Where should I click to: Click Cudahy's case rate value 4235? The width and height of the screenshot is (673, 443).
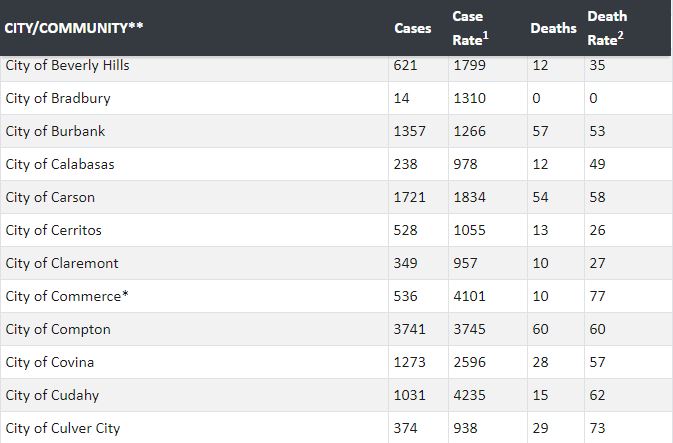(470, 395)
